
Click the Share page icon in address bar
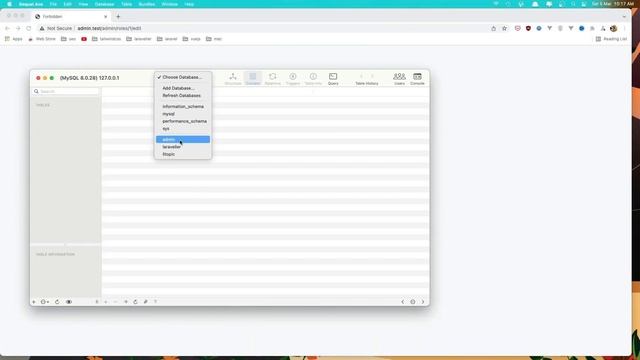point(493,28)
